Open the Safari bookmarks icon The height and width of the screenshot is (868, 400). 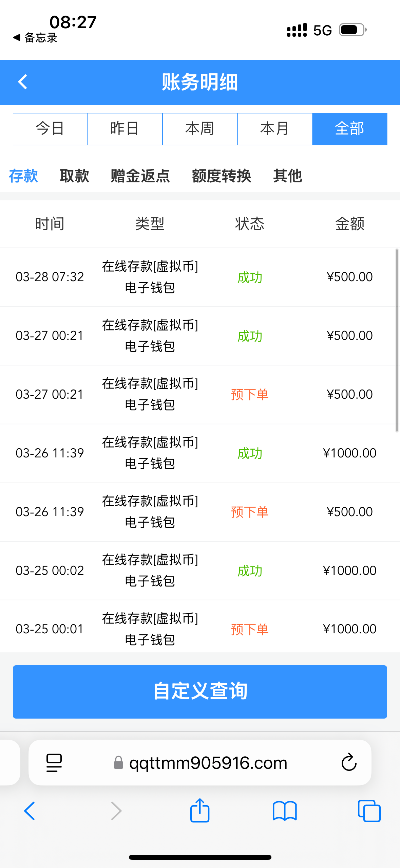click(284, 811)
